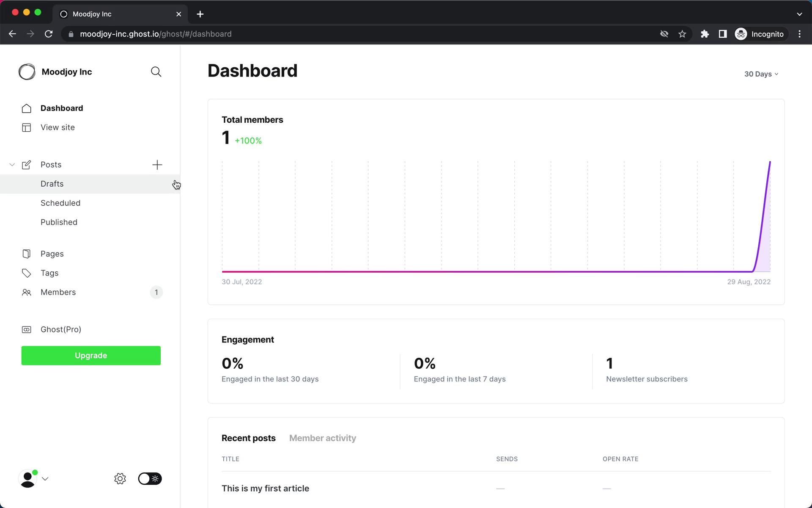Open 'This is my first article' post
812x508 pixels.
pyautogui.click(x=265, y=489)
